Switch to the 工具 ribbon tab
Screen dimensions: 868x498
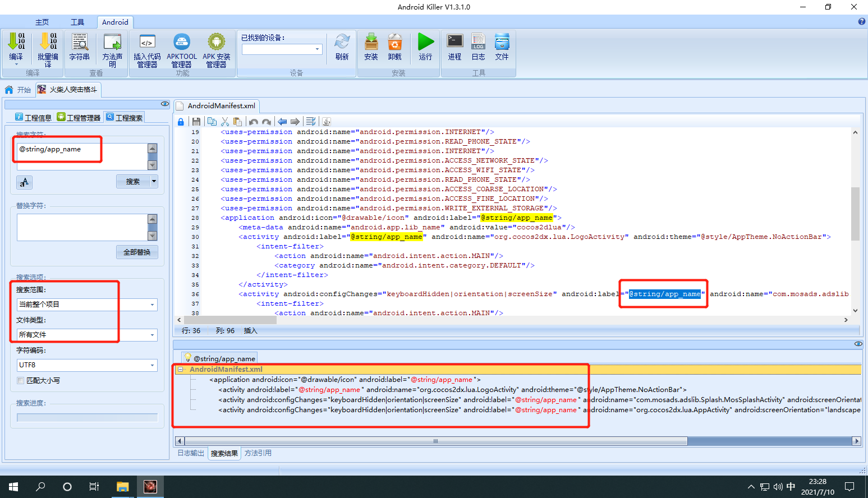pyautogui.click(x=77, y=22)
